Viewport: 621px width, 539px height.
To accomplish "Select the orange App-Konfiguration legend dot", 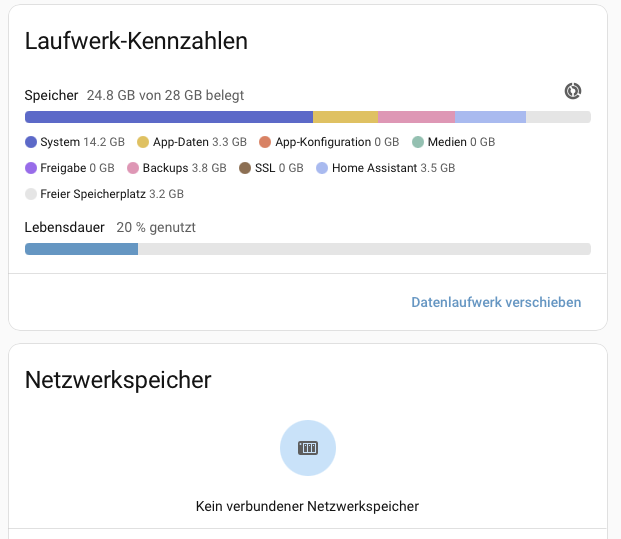I will pos(265,142).
